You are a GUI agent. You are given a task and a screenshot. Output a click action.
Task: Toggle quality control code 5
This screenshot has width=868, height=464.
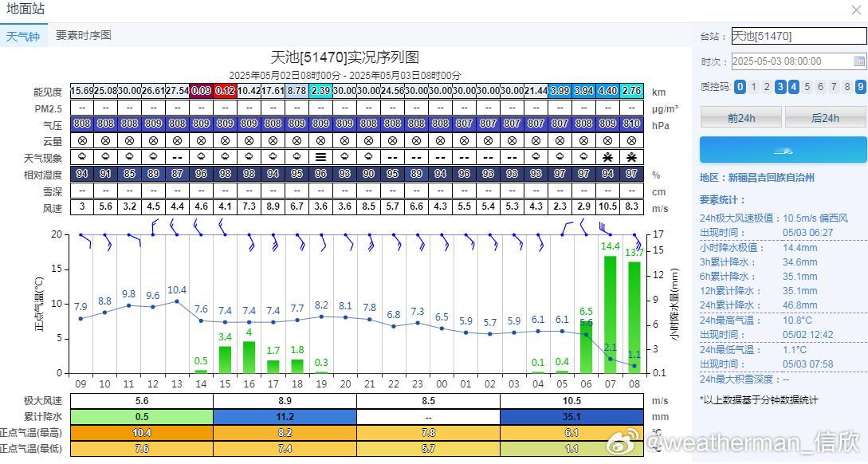807,86
